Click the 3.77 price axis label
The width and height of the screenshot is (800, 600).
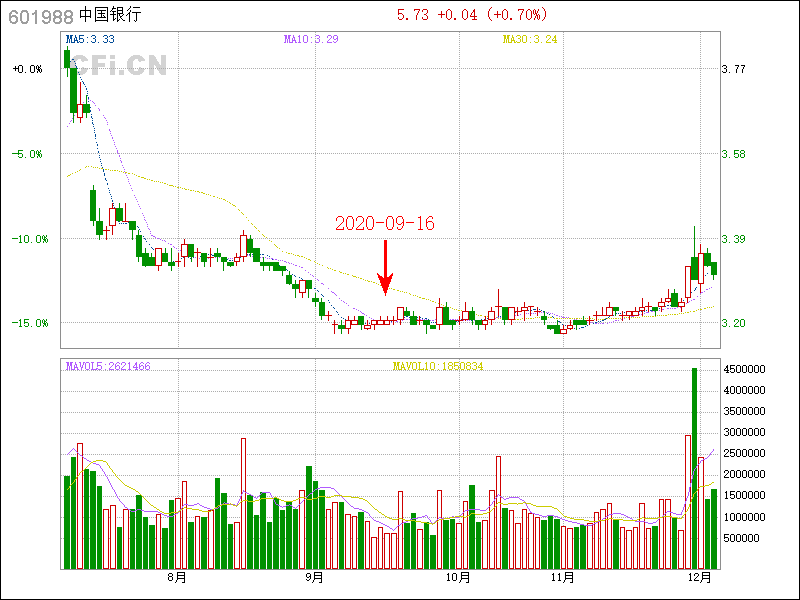tap(734, 69)
